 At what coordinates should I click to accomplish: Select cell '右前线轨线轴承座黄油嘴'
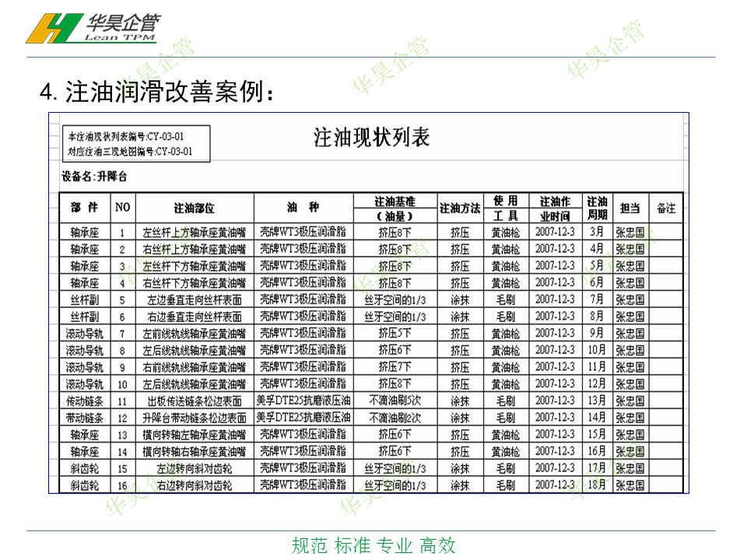click(195, 367)
